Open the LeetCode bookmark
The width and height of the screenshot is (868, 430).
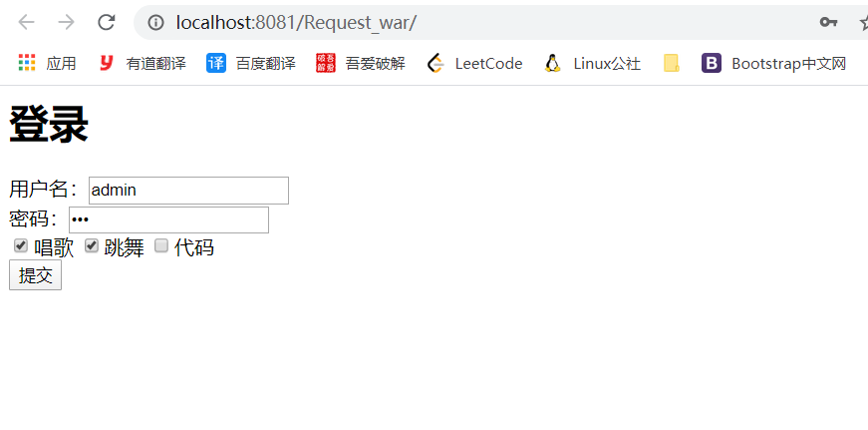[475, 63]
